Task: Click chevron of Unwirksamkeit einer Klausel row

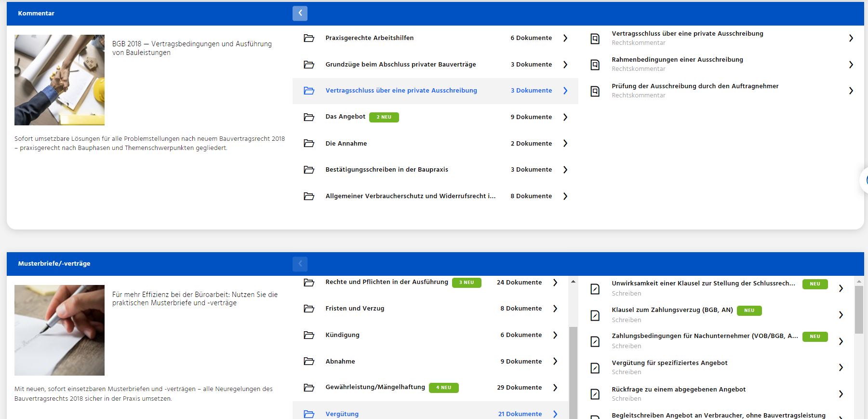Action: click(841, 288)
